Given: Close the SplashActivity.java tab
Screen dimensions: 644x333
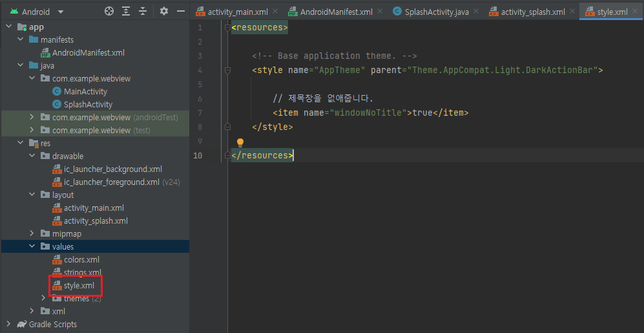Looking at the screenshot, I should [x=476, y=12].
